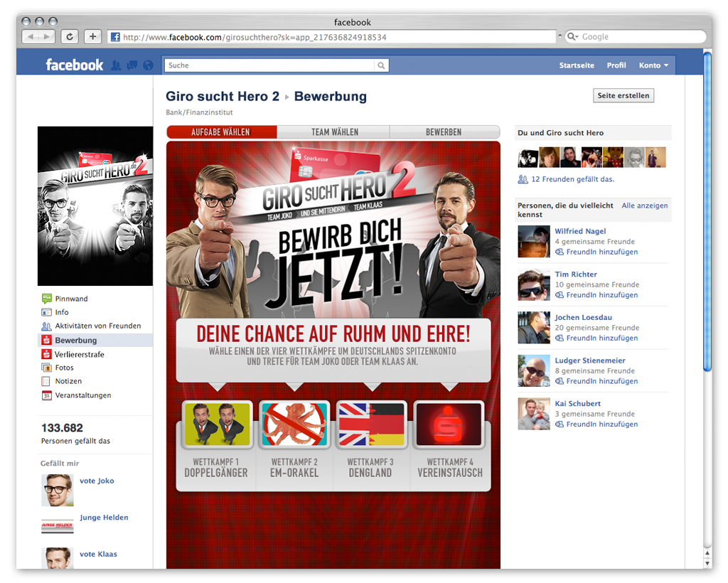Click the Alle anzeigen link
Image resolution: width=728 pixels, height=583 pixels.
point(644,205)
